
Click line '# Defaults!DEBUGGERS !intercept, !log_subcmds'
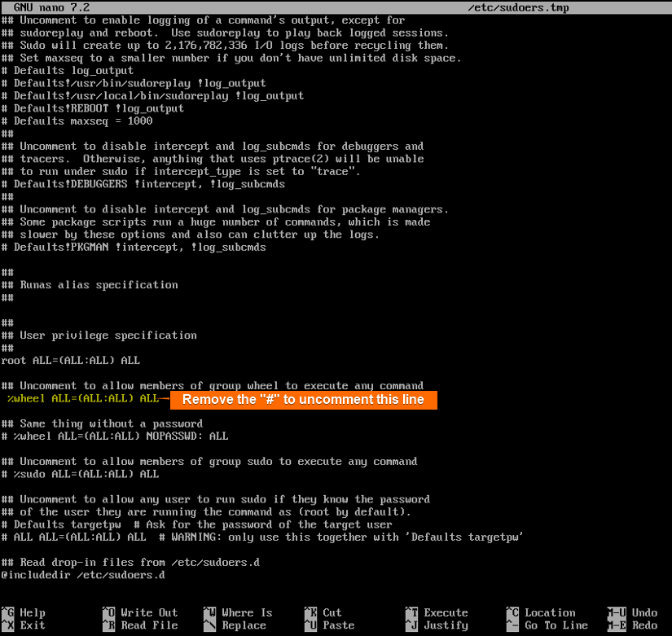click(x=143, y=184)
